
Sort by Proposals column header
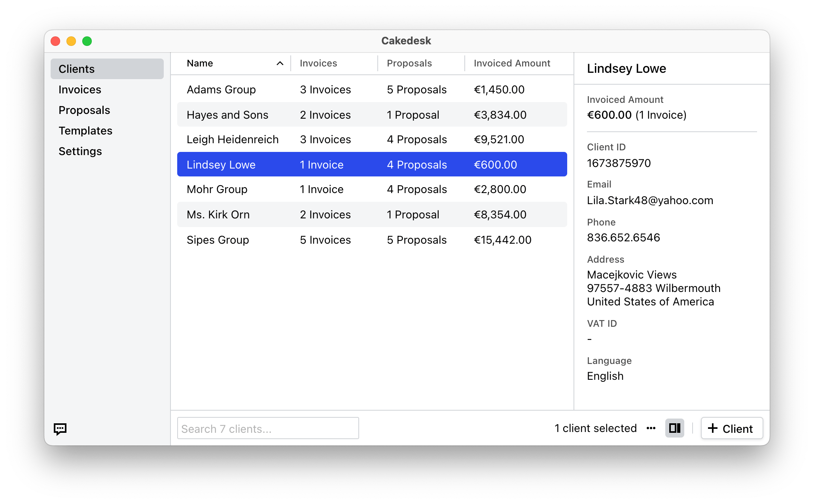[409, 63]
